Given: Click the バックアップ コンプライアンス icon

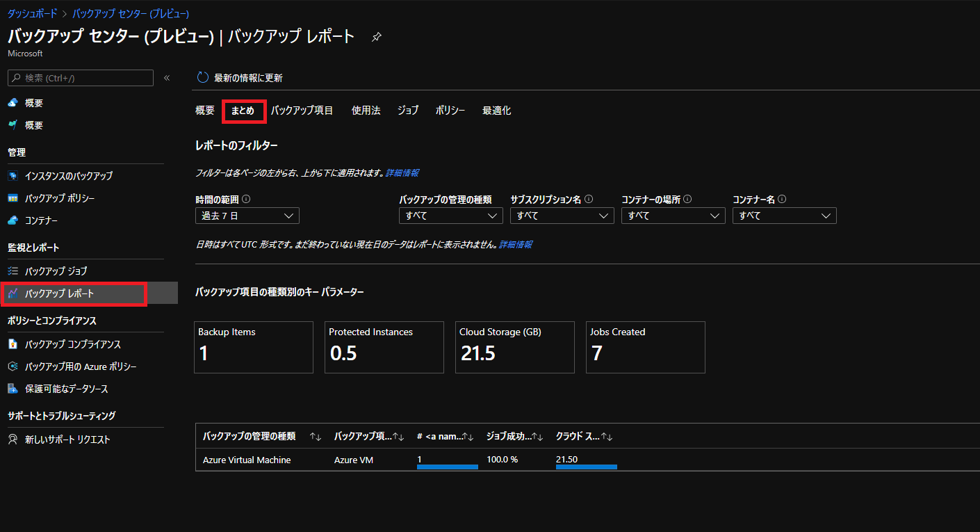Looking at the screenshot, I should point(13,344).
